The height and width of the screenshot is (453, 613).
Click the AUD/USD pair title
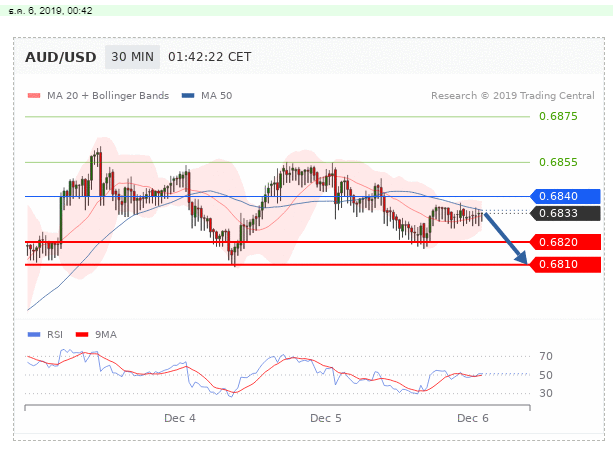coord(61,57)
